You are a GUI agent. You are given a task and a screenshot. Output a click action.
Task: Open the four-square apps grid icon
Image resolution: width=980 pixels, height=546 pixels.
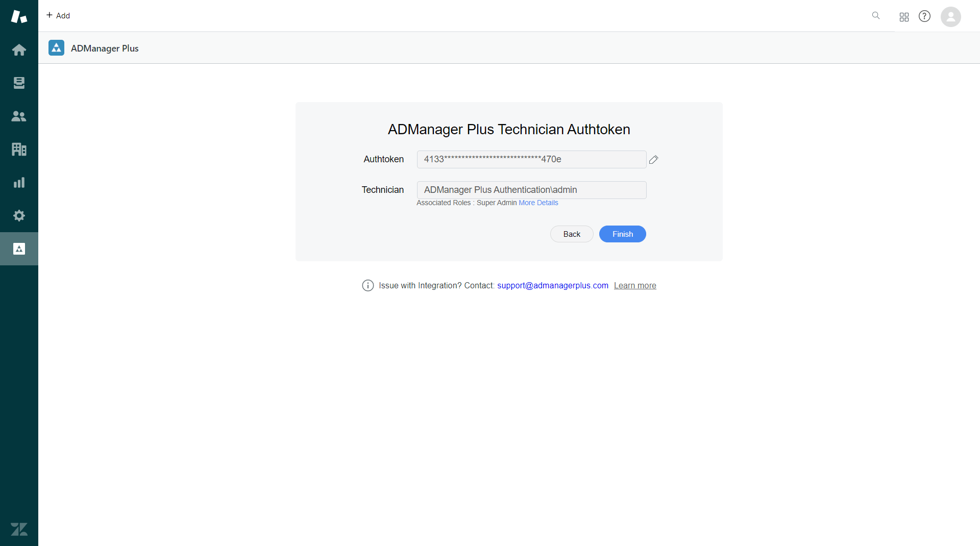903,16
